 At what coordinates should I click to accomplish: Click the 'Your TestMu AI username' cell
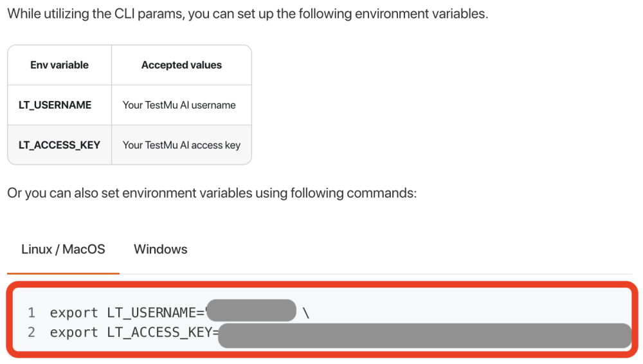click(x=179, y=105)
